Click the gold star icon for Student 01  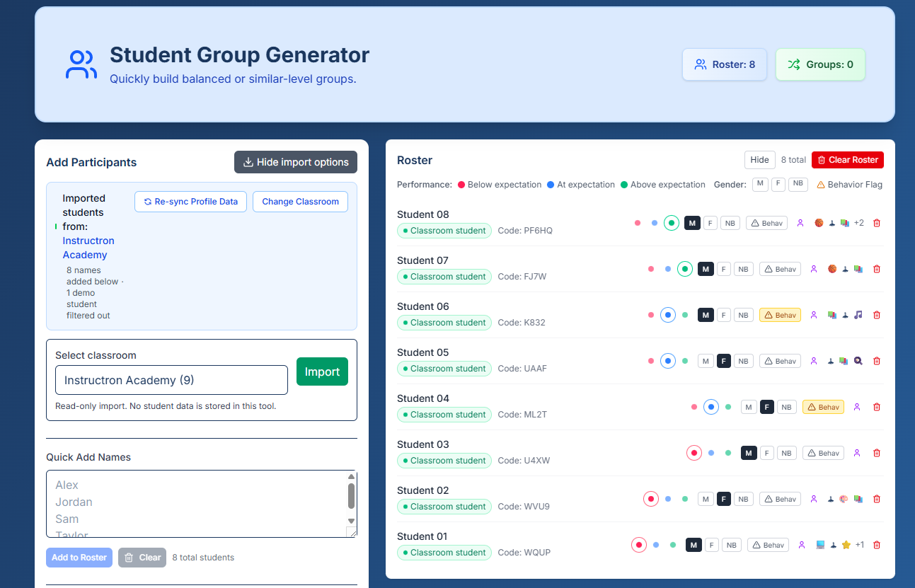pyautogui.click(x=846, y=545)
